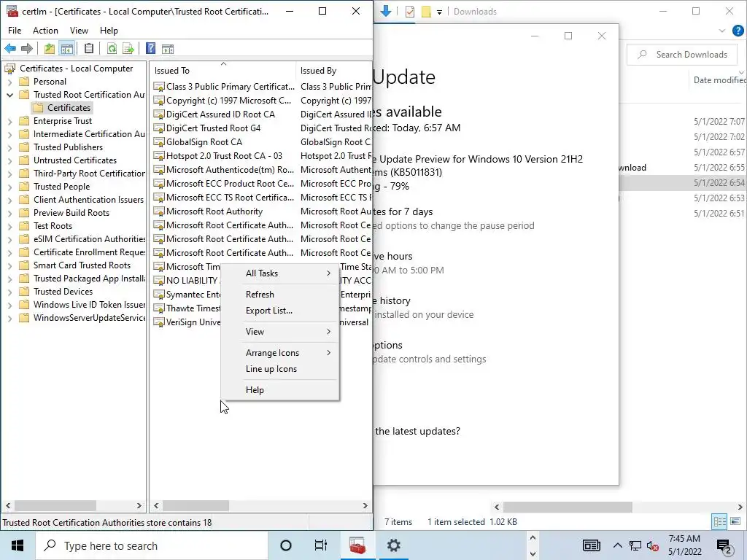747x560 pixels.
Task: Click the certificate icon beside DigiCert Trusted Root G4
Action: (158, 128)
